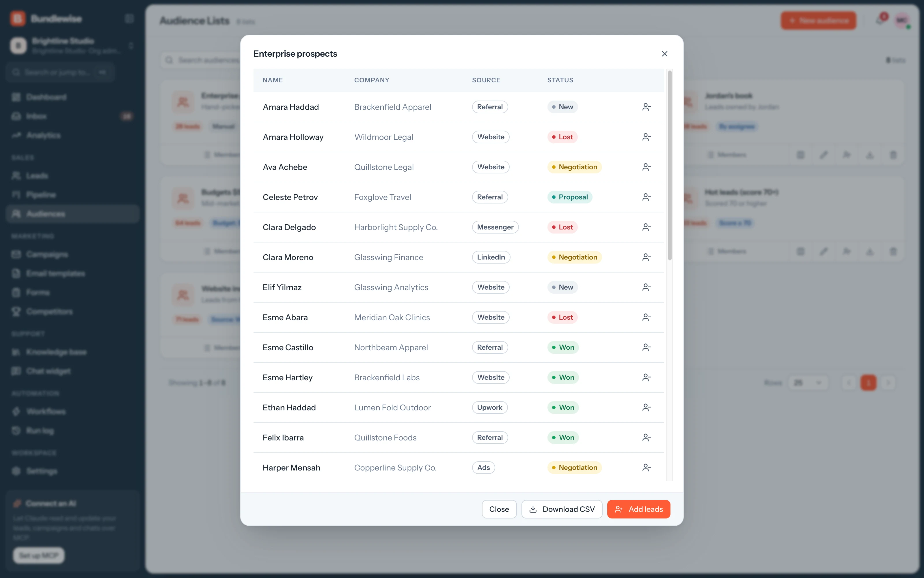
Task: Remove Clara Moreno from Enterprise prospects
Action: (x=647, y=257)
